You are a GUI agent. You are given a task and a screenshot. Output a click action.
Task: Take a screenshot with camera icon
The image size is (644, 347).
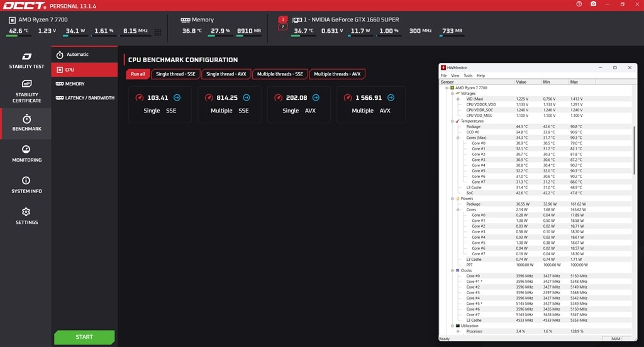(593, 4)
